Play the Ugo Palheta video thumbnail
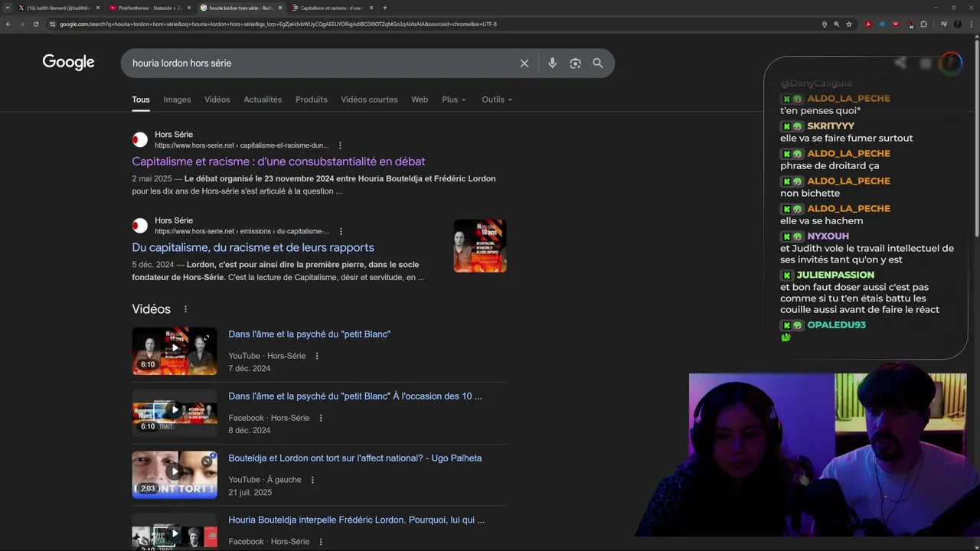Viewport: 980px width, 551px height. (175, 475)
